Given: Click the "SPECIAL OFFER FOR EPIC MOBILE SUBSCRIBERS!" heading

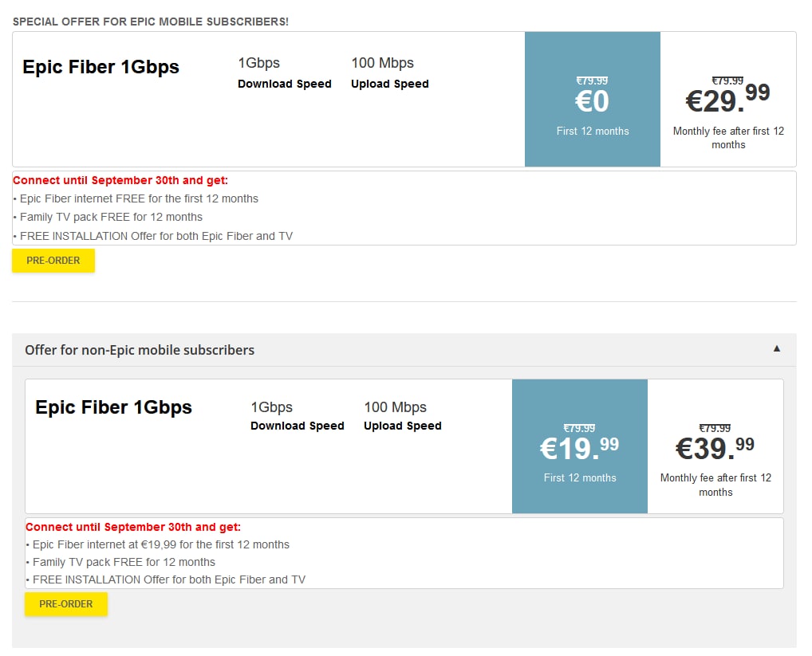Looking at the screenshot, I should [x=151, y=22].
